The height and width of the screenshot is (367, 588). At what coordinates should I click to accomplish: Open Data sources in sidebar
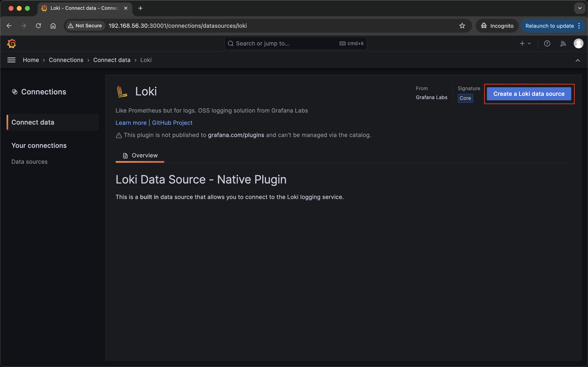(29, 162)
